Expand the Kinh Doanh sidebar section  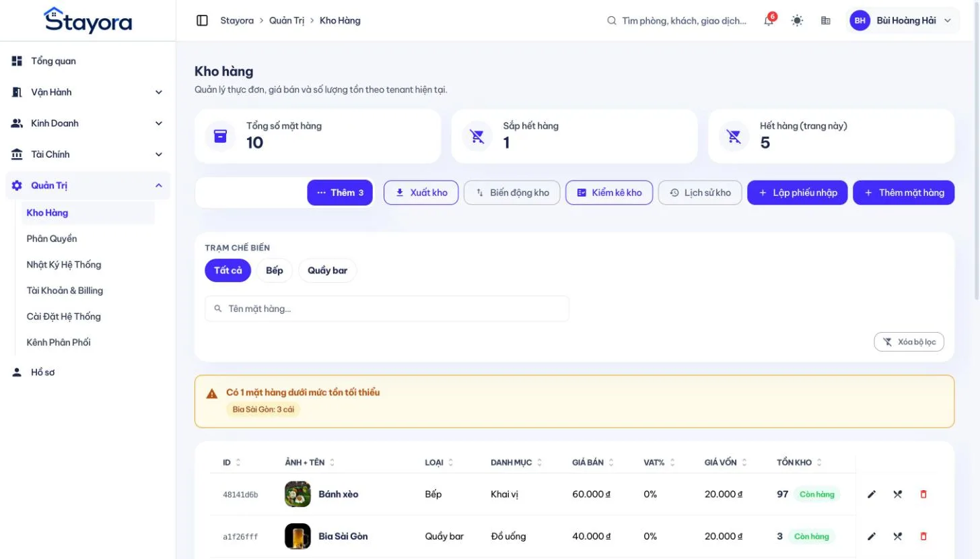pyautogui.click(x=87, y=123)
